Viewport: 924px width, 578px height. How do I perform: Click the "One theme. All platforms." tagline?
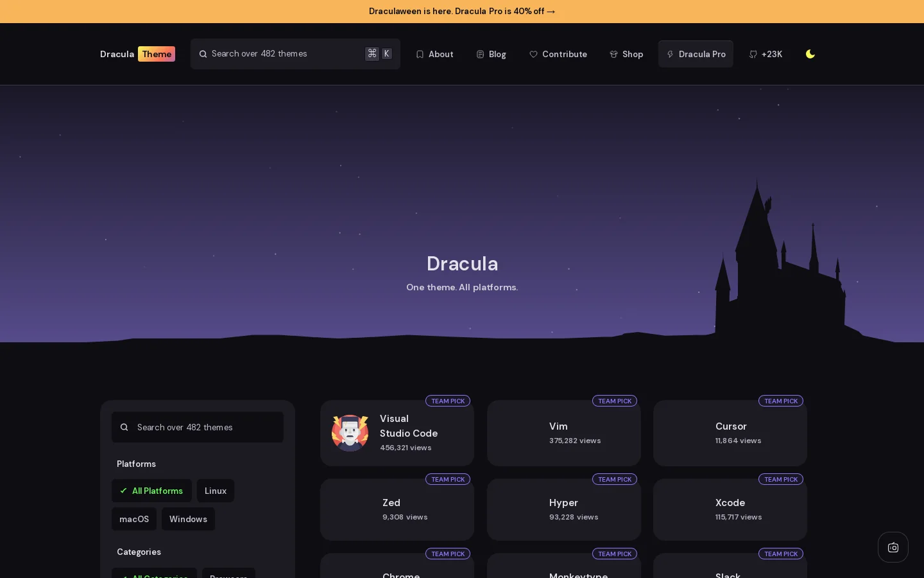tap(462, 287)
